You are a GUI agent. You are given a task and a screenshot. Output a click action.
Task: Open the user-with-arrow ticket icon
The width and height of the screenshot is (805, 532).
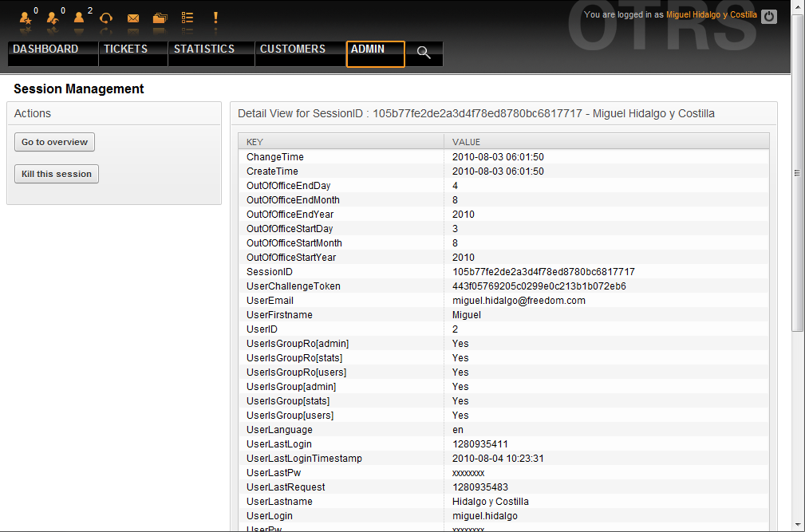click(53, 18)
